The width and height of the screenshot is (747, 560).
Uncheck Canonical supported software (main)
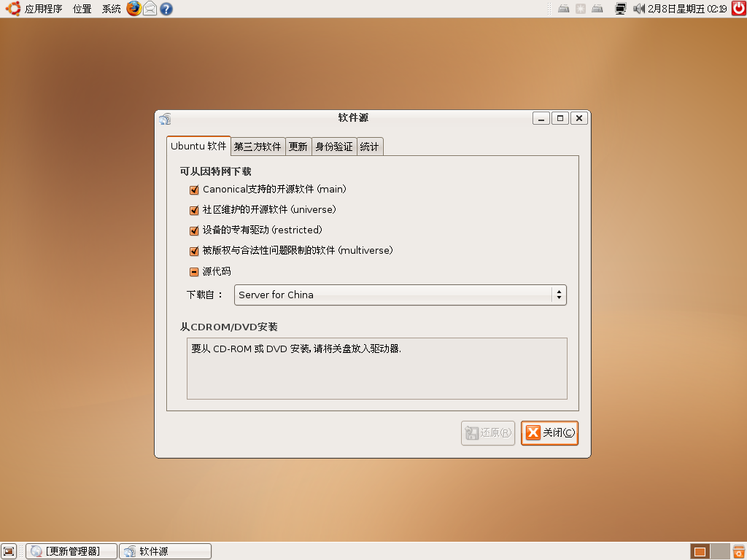194,190
